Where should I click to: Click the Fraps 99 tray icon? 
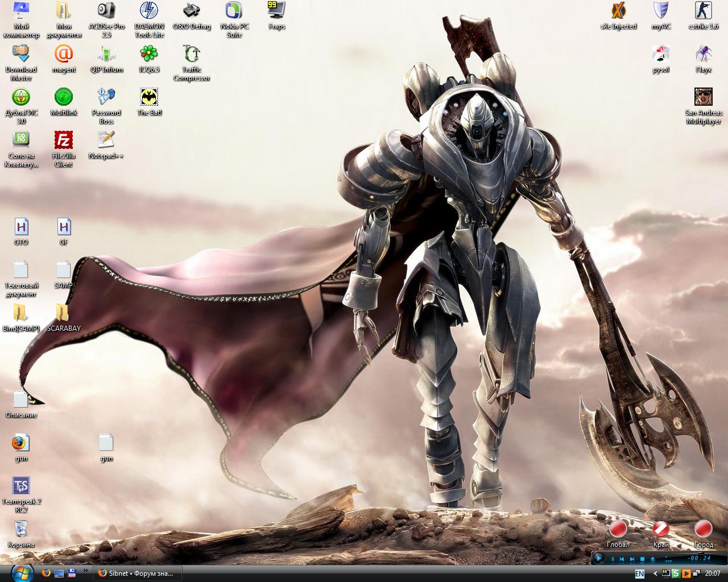pyautogui.click(x=666, y=573)
